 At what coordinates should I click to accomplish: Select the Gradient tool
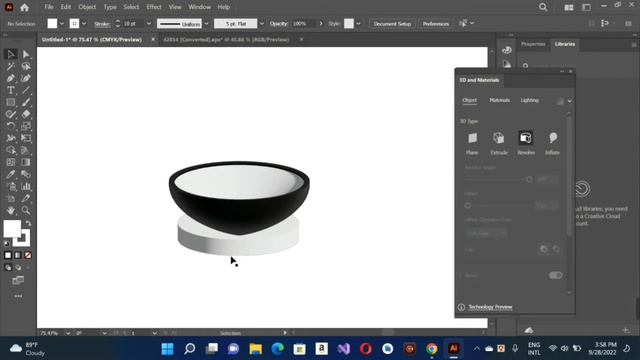[26, 162]
